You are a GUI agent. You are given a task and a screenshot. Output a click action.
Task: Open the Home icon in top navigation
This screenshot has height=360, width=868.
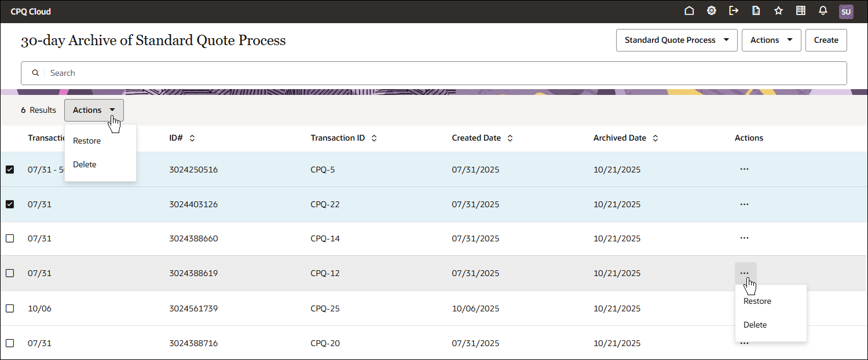(x=689, y=10)
